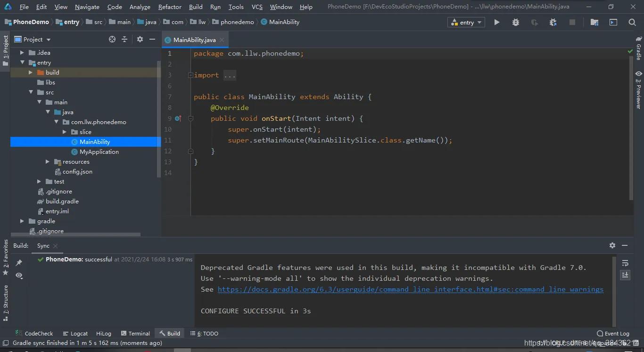Select the libs folder

tap(50, 82)
